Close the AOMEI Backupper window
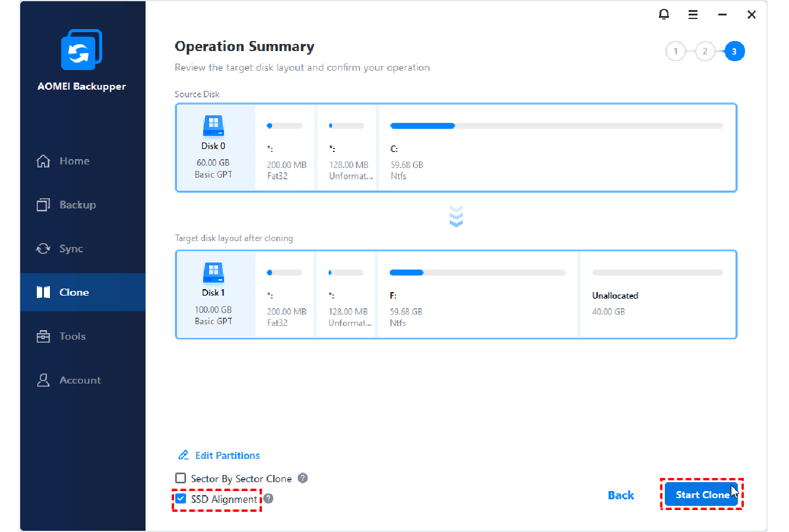The width and height of the screenshot is (789, 532). pyautogui.click(x=752, y=15)
